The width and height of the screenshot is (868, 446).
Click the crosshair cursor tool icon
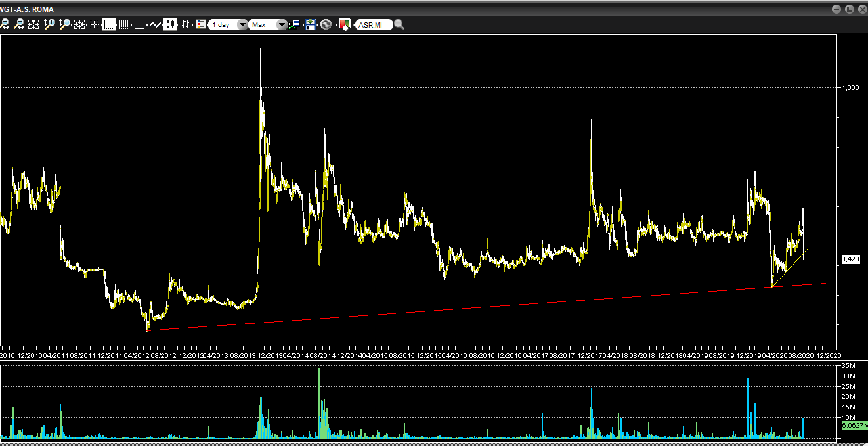click(95, 24)
